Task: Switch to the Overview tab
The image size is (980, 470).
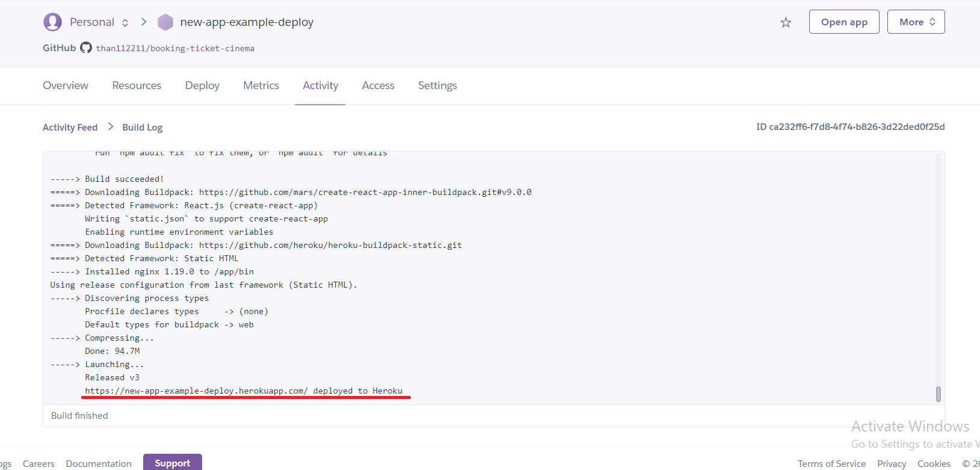Action: (66, 85)
